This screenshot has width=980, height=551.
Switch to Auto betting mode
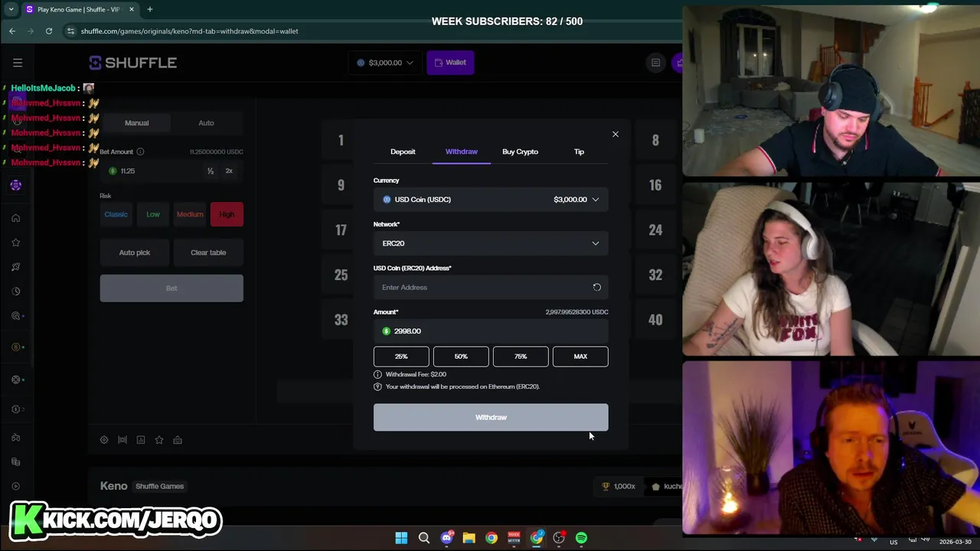[206, 122]
